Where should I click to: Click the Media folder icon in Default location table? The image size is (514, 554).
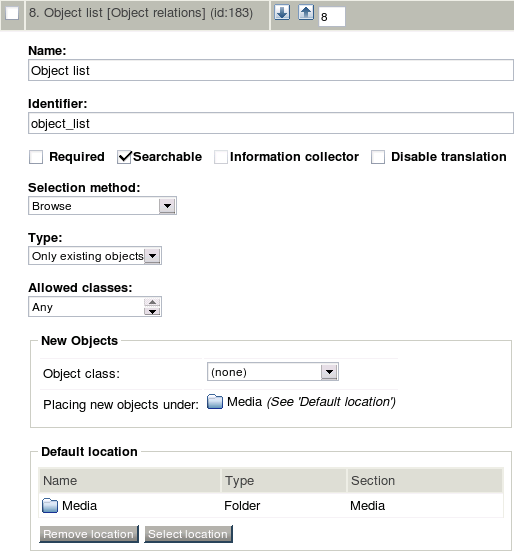click(50, 506)
